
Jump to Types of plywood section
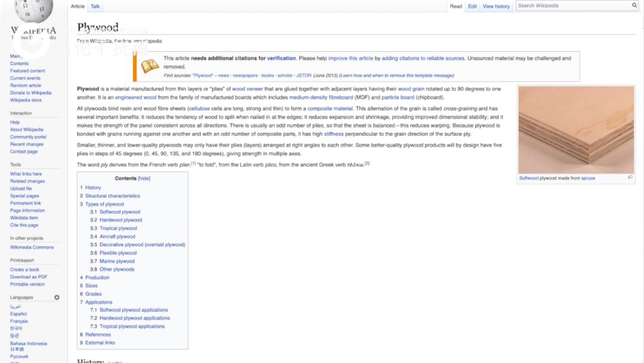104,204
